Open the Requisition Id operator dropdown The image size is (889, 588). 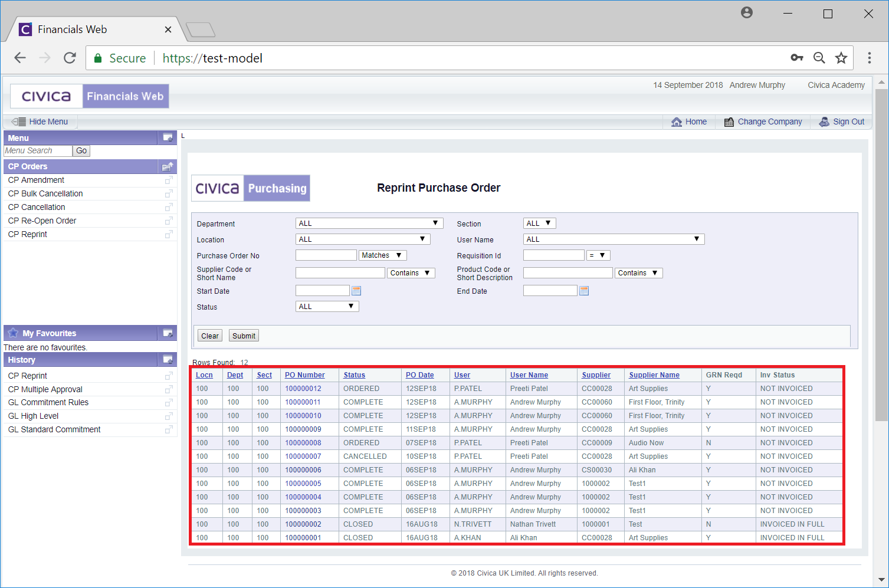pos(598,255)
